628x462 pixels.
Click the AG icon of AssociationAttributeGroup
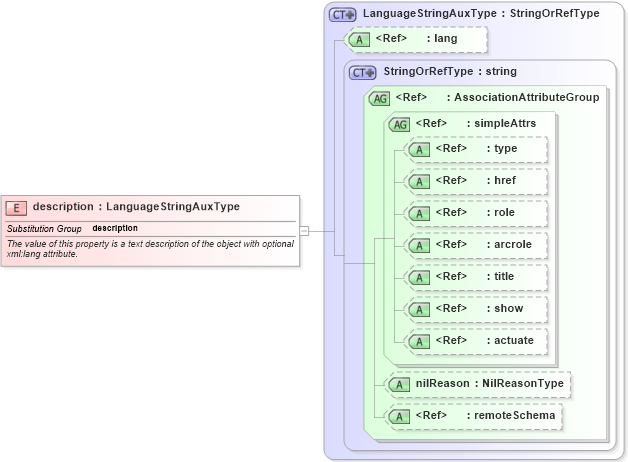[x=379, y=98]
